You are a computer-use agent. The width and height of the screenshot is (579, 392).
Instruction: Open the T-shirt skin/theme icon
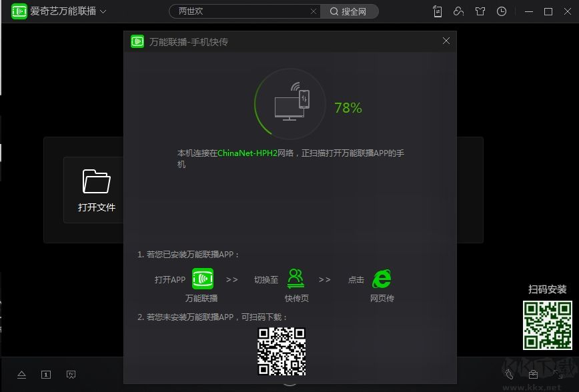[x=480, y=11]
